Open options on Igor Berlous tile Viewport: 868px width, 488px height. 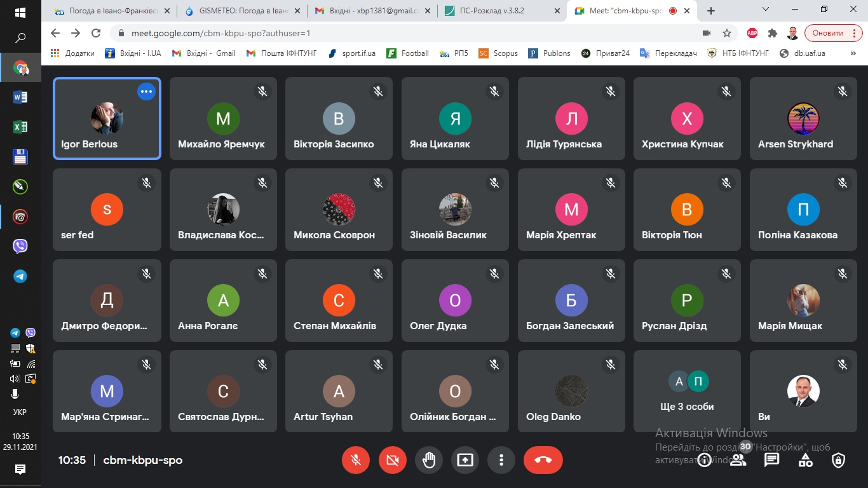[146, 92]
